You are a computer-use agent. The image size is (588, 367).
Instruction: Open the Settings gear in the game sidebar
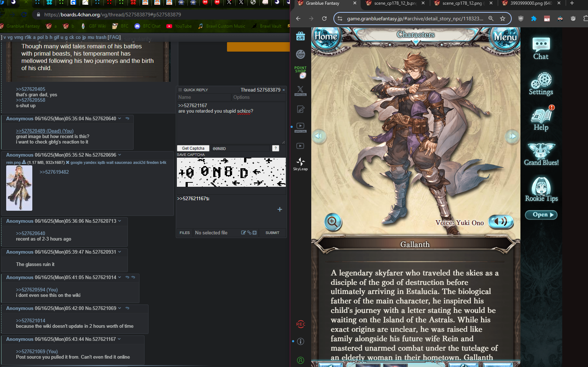point(541,84)
